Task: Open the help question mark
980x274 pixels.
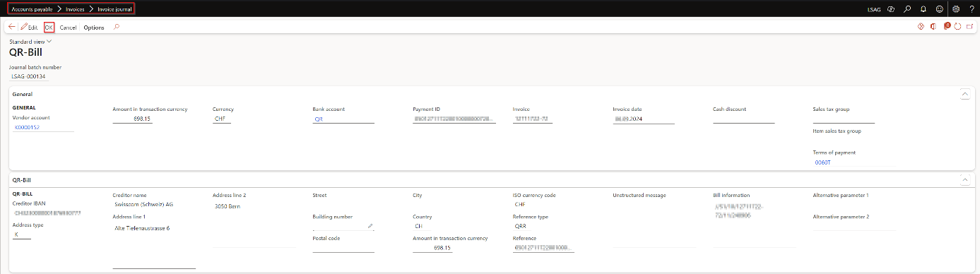Action: pyautogui.click(x=972, y=9)
